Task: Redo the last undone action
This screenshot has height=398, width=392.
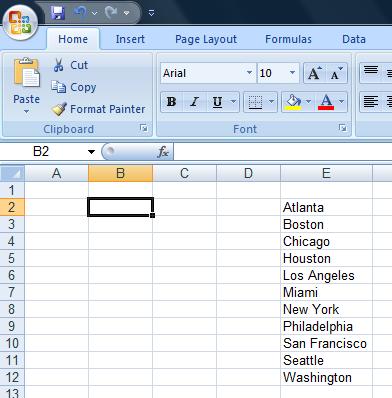Action: (111, 13)
